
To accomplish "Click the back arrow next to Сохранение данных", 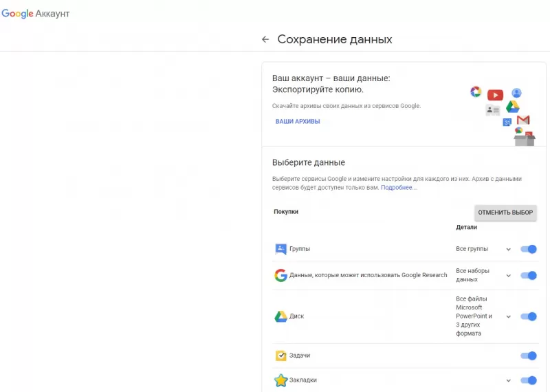I will coord(265,40).
